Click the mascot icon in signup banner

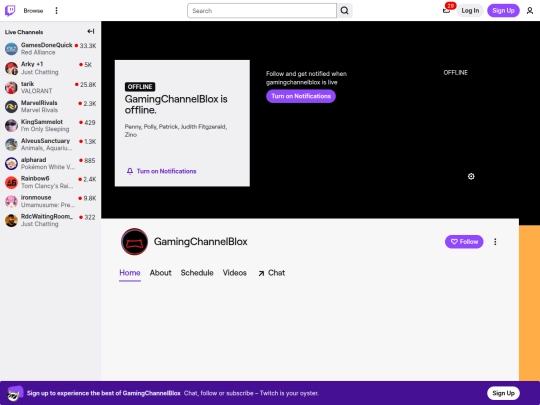click(15, 393)
